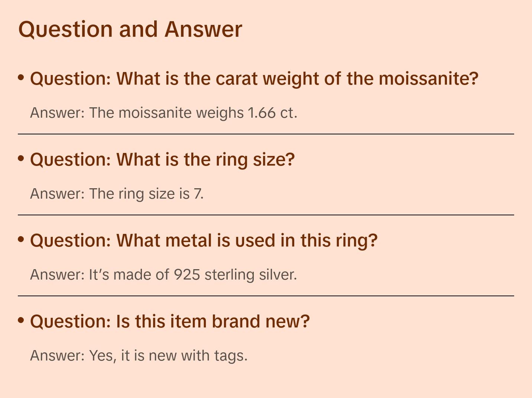Select the 'Is this item brand new?' question
Image resolution: width=532 pixels, height=398 pixels.
(x=170, y=322)
